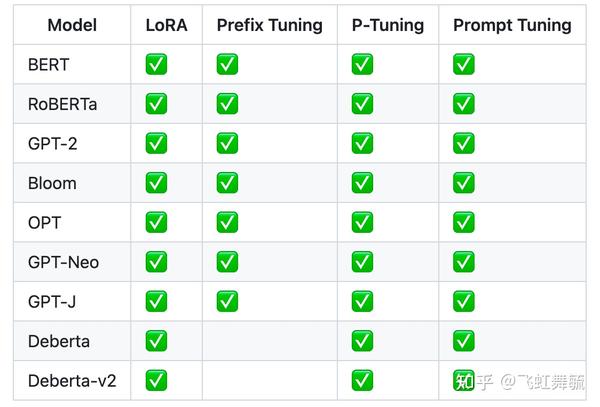The width and height of the screenshot is (600, 407).
Task: Click the Model column header
Action: (72, 25)
